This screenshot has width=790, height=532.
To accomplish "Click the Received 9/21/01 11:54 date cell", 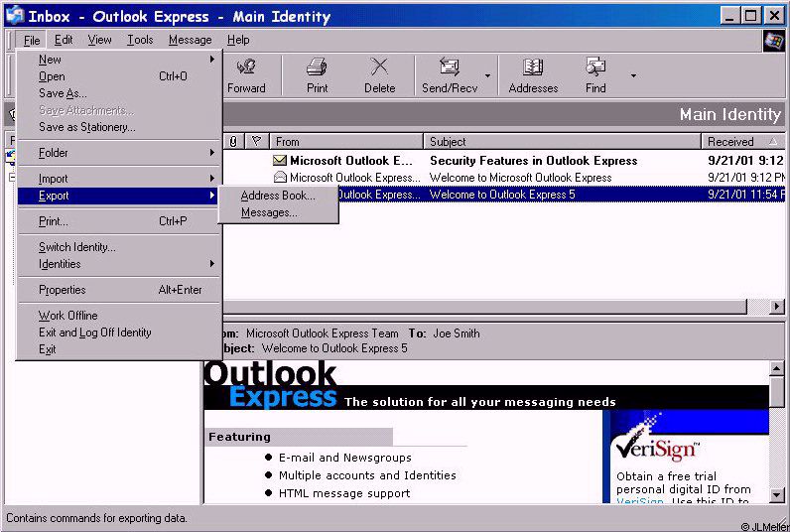I will [x=745, y=195].
